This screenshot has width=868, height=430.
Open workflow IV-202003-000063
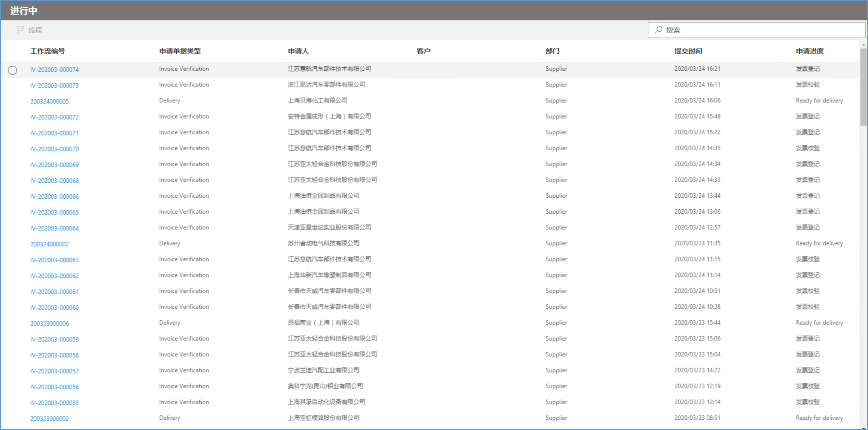pos(55,259)
